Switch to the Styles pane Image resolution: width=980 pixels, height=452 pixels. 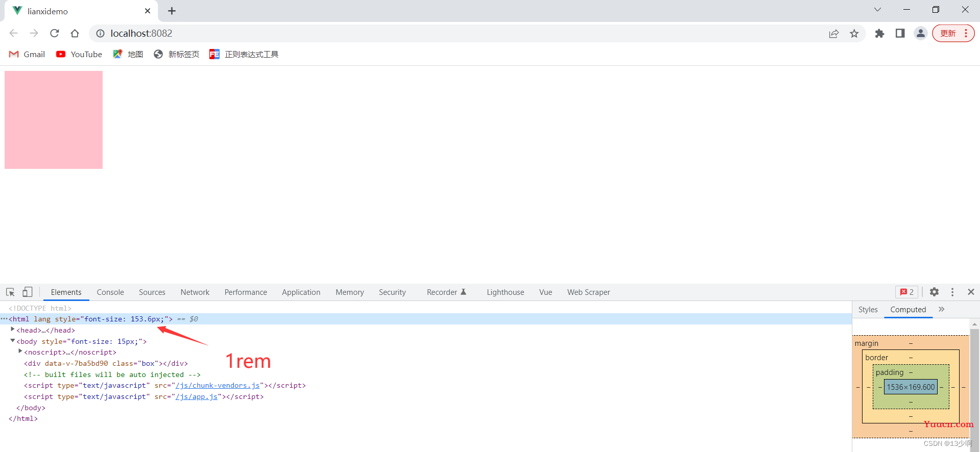(868, 310)
